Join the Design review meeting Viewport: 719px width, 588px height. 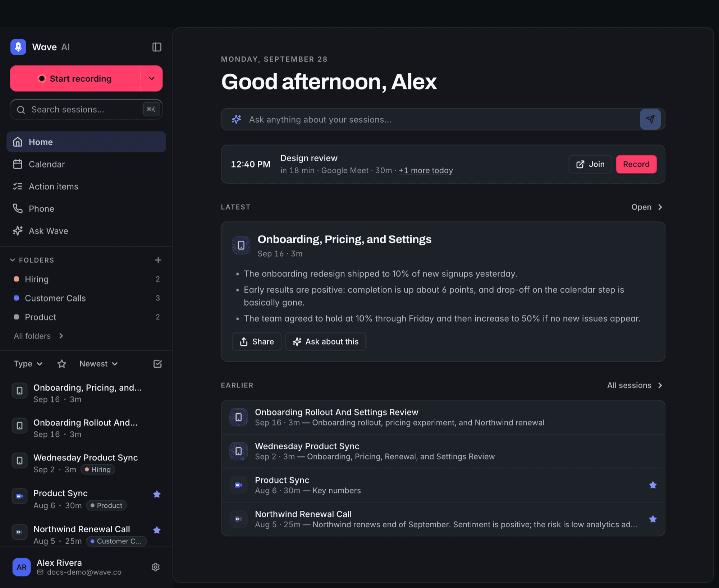click(590, 164)
